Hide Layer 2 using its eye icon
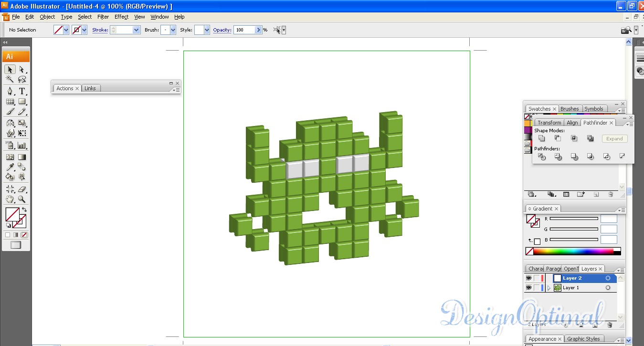The width and height of the screenshot is (644, 346). [x=528, y=278]
